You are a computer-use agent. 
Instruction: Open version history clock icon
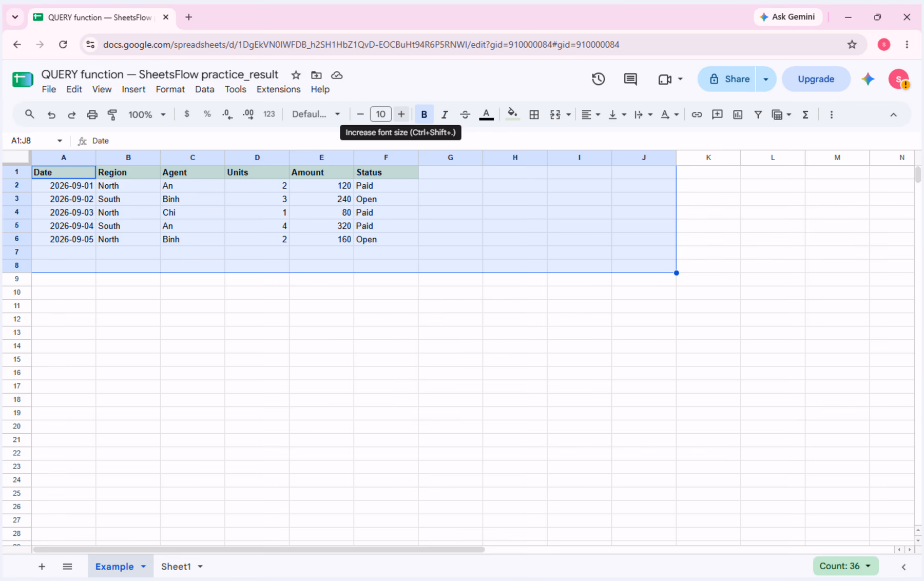click(598, 79)
